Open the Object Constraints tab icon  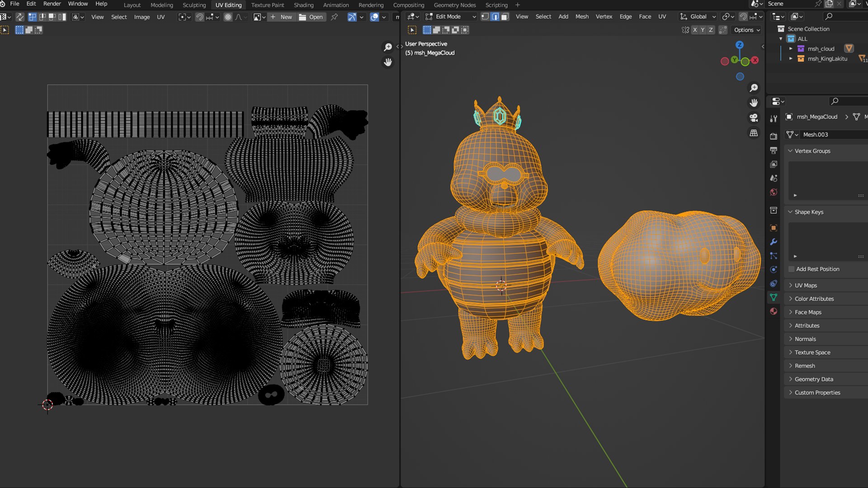pos(774,284)
